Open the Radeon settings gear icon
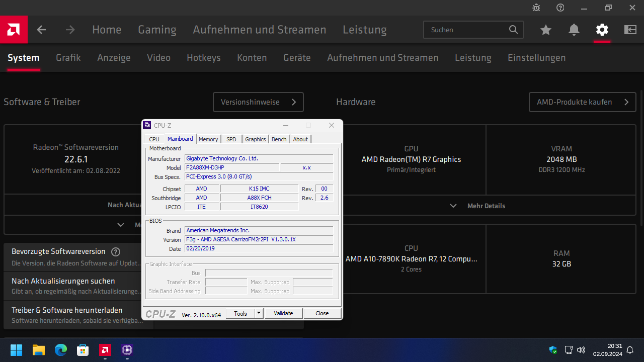The width and height of the screenshot is (644, 362). pyautogui.click(x=602, y=30)
